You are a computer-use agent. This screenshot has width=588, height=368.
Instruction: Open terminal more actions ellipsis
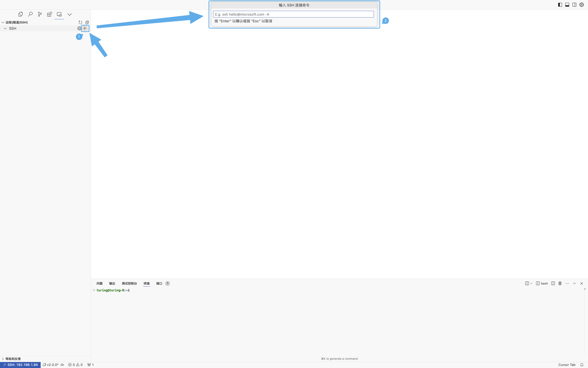pyautogui.click(x=567, y=283)
